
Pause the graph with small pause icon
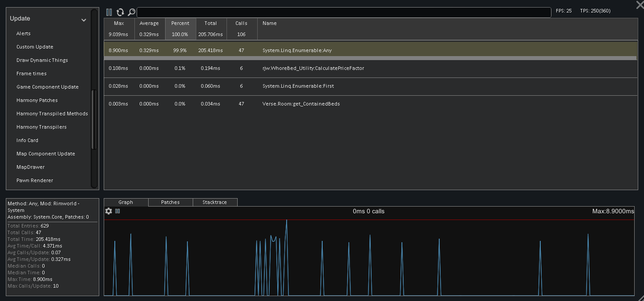pyautogui.click(x=117, y=211)
